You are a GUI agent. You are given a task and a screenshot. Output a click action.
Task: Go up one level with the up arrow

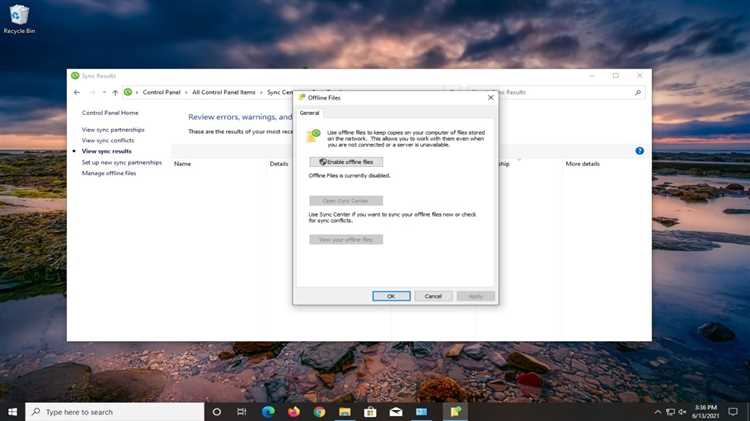click(115, 92)
